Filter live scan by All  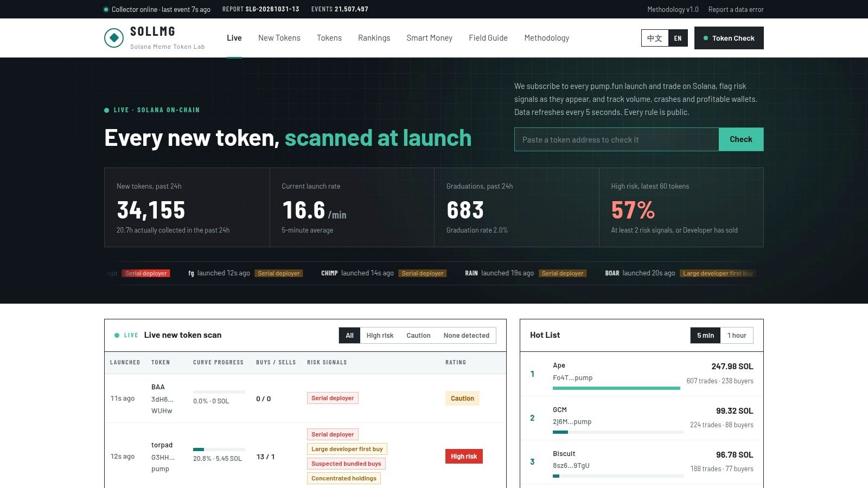(349, 336)
